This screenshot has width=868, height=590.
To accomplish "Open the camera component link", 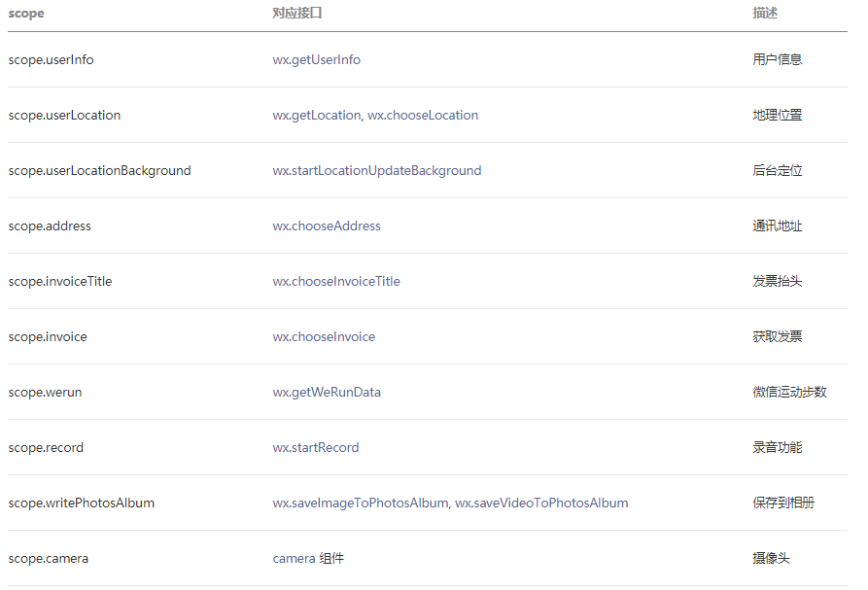I will [x=294, y=558].
